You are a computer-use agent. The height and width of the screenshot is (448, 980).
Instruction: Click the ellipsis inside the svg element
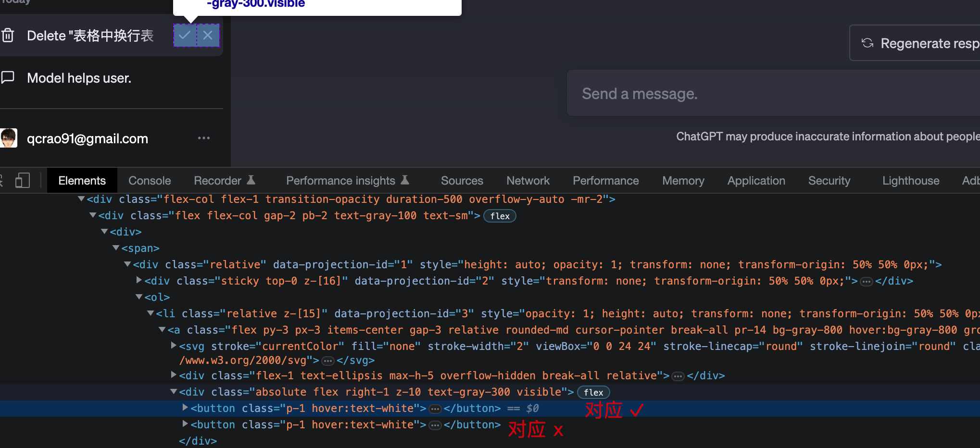point(328,361)
